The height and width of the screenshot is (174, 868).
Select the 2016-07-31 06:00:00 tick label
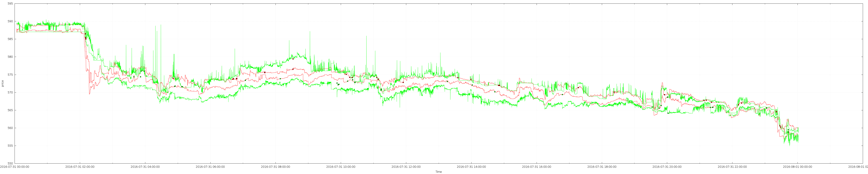[210, 167]
